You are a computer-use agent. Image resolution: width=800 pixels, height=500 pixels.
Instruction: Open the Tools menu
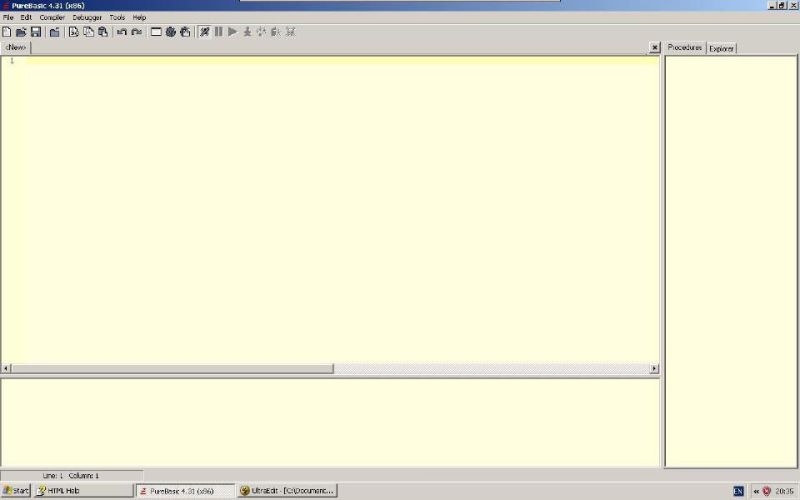(117, 17)
